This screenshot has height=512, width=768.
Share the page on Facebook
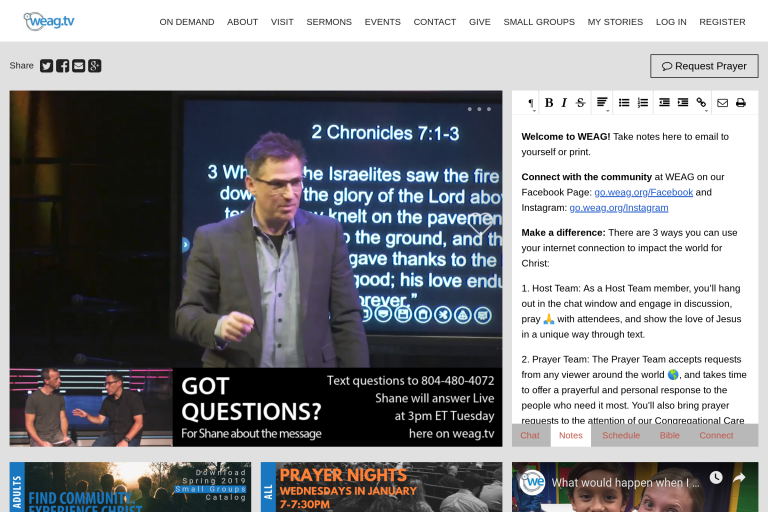pyautogui.click(x=62, y=66)
